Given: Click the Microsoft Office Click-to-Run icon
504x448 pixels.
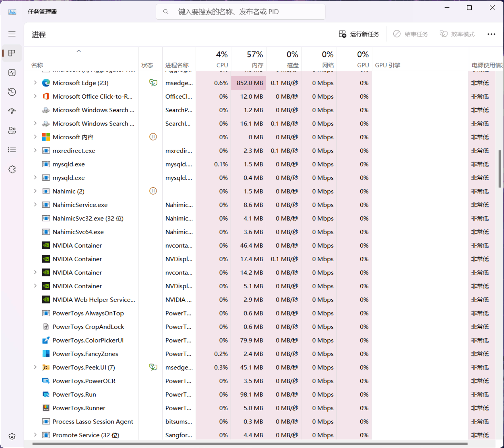Looking at the screenshot, I should [46, 96].
